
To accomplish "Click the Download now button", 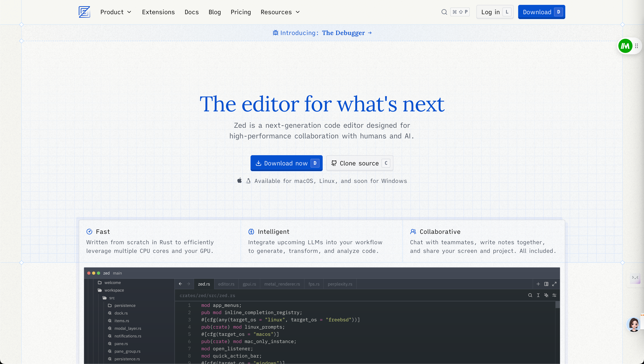I will (x=286, y=163).
